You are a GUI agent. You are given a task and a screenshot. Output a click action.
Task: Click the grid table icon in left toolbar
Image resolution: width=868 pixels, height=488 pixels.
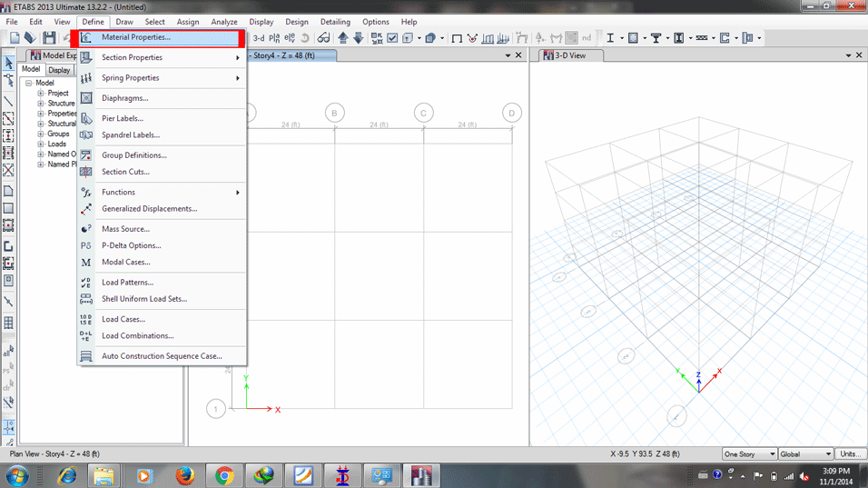click(x=8, y=323)
